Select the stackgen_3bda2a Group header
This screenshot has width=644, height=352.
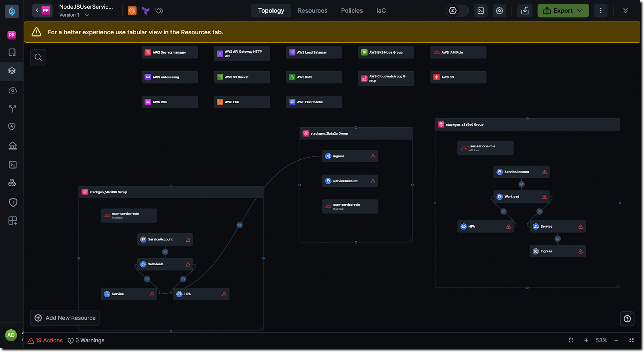356,133
